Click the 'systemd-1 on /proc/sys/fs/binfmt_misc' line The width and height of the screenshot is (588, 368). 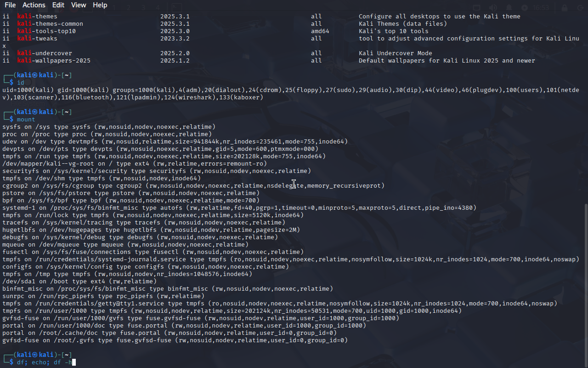click(239, 208)
